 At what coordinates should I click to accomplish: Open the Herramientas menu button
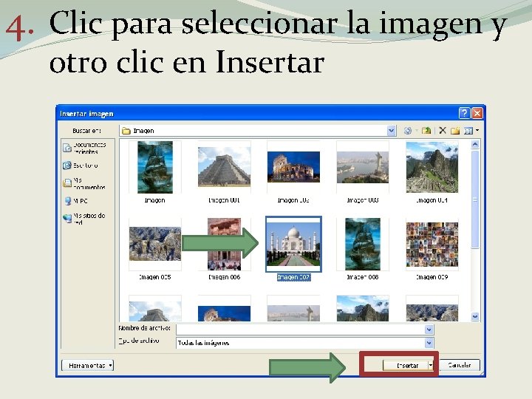[x=87, y=366]
